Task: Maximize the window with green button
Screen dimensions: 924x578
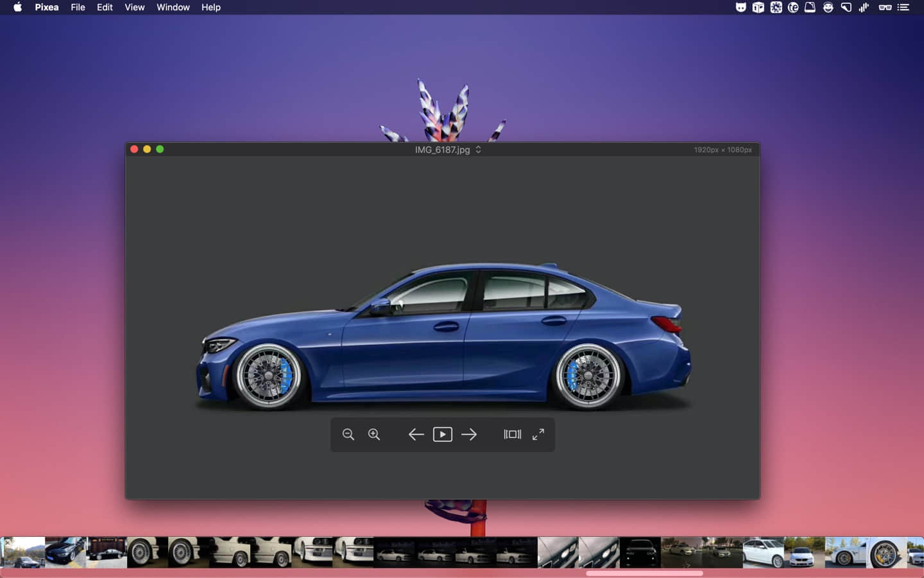Action: [x=160, y=149]
